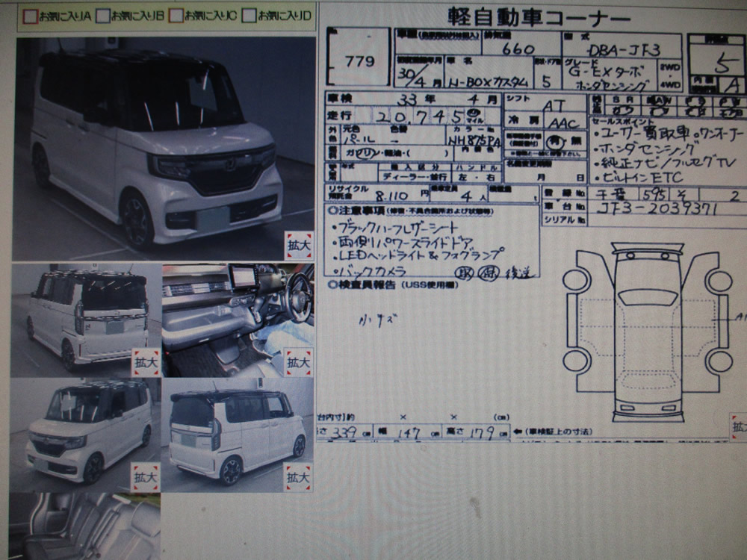Click the 軽自動車コーナー heading

click(539, 17)
